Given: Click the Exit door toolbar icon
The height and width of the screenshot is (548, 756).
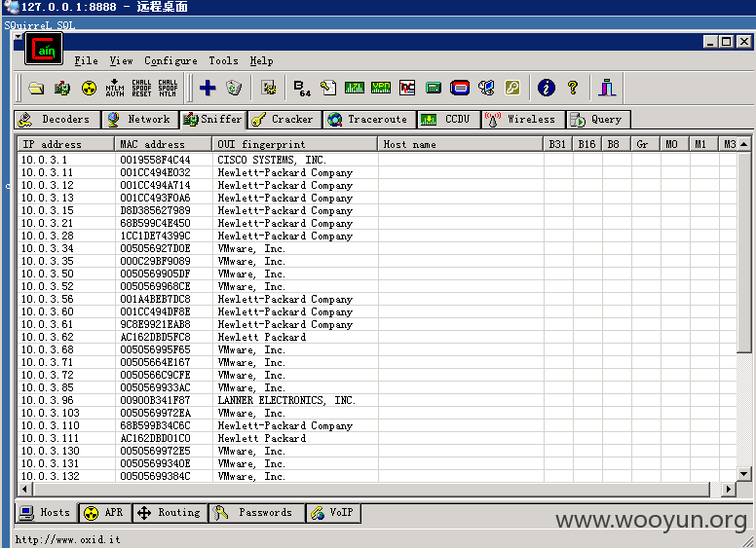Looking at the screenshot, I should [607, 88].
